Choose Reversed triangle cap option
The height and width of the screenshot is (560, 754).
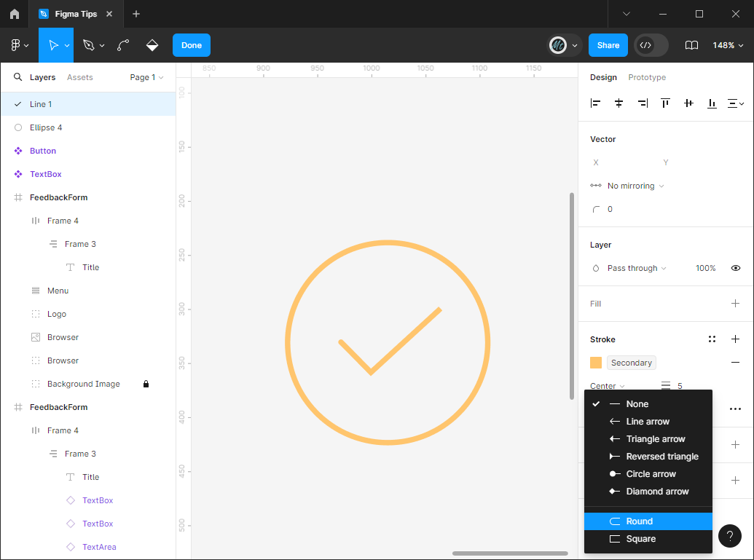tap(648, 456)
